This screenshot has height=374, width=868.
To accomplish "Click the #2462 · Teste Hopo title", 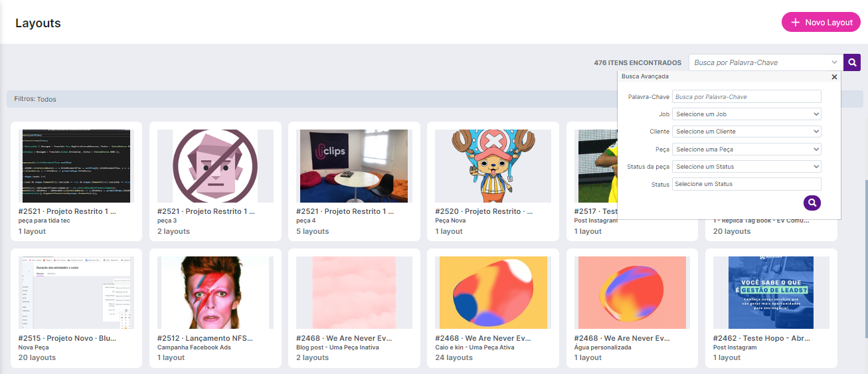I will (761, 338).
